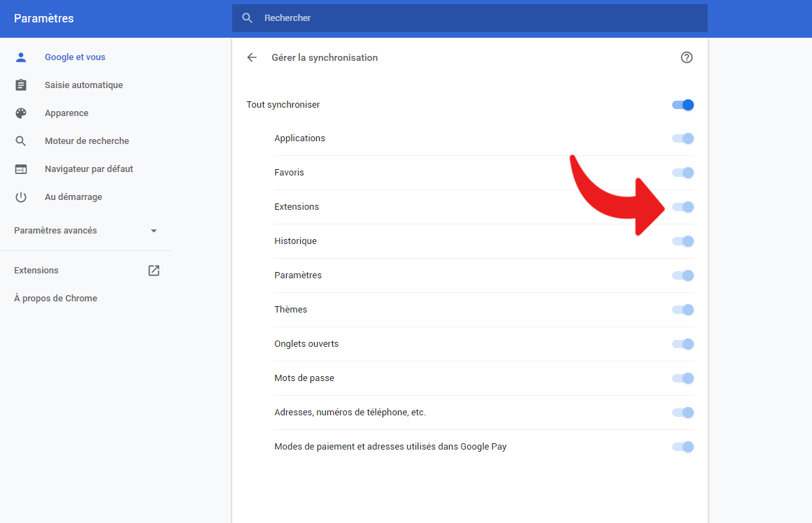
Task: Click the Tout synchroniser label
Action: (x=283, y=105)
